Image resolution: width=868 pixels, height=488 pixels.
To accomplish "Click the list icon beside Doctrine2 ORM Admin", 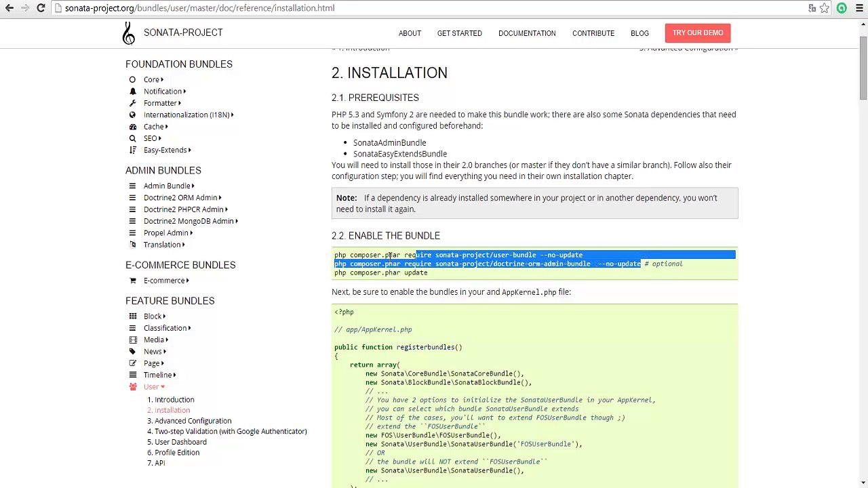I will [132, 198].
